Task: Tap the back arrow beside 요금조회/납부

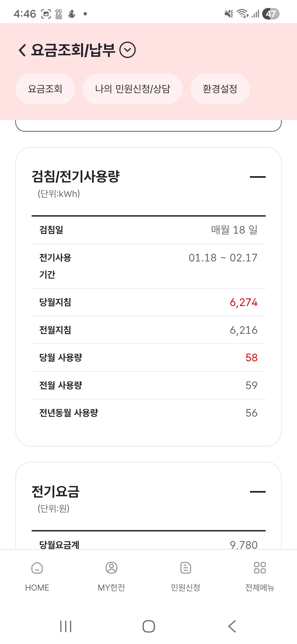Action: click(x=23, y=50)
